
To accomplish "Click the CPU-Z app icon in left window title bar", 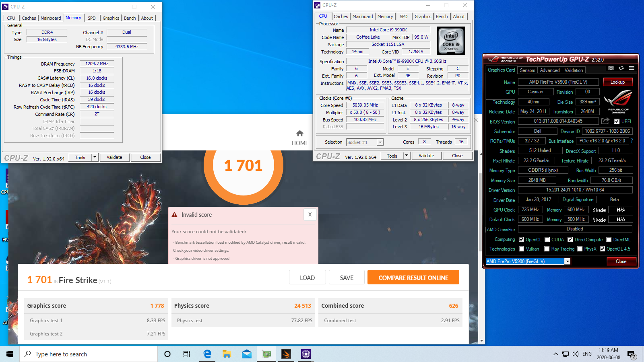I will coord(5,7).
